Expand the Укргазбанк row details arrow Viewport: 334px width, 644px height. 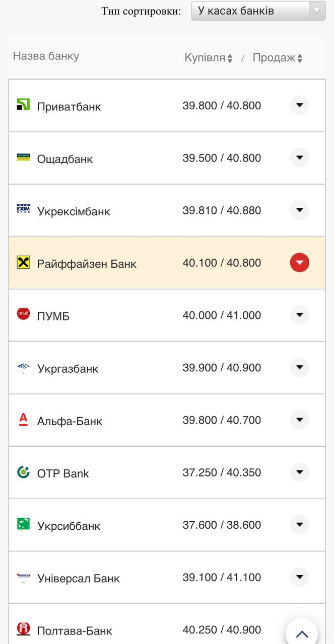(299, 367)
